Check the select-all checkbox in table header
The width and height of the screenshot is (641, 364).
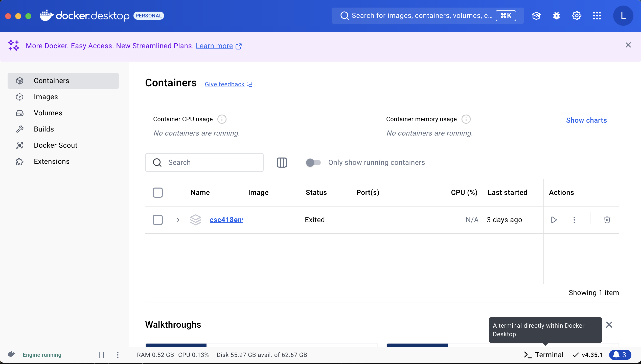[158, 193]
